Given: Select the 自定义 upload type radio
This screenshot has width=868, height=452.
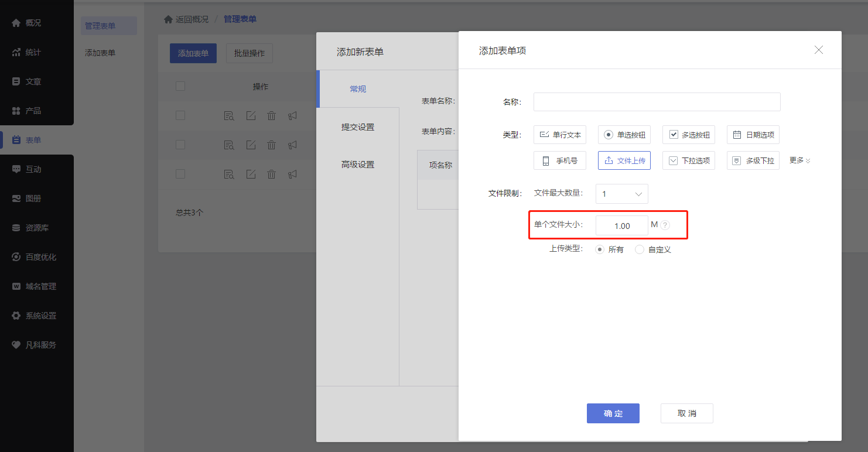Looking at the screenshot, I should click(640, 249).
